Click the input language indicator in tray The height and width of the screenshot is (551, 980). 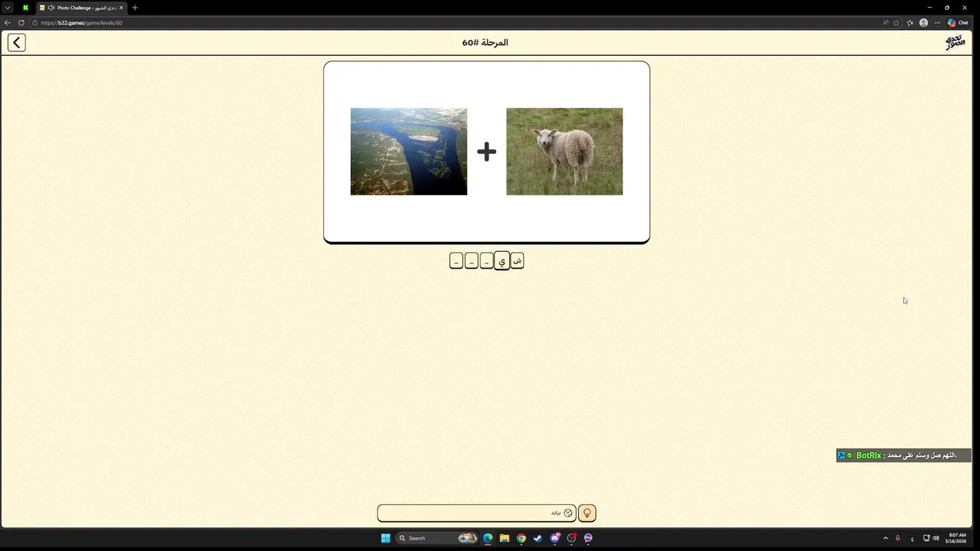point(913,538)
